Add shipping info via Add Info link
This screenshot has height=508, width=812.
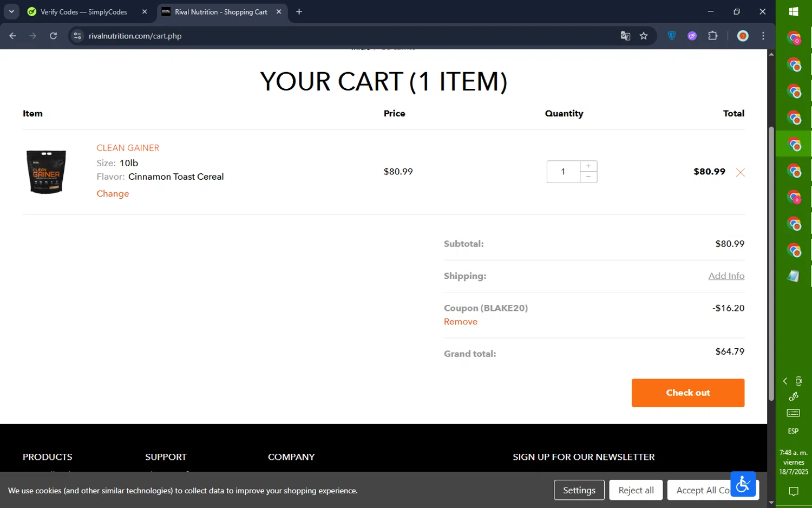point(726,276)
